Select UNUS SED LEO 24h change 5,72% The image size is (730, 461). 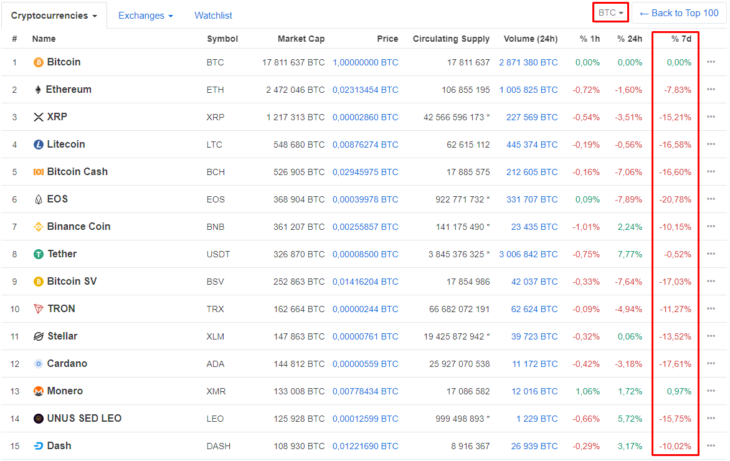coord(630,419)
